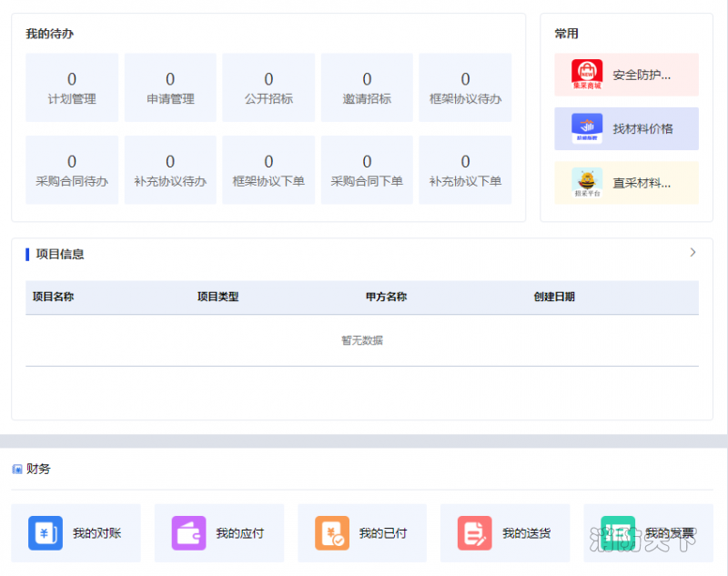Click the 安全防护 mall icon
The image size is (728, 576).
tap(587, 75)
